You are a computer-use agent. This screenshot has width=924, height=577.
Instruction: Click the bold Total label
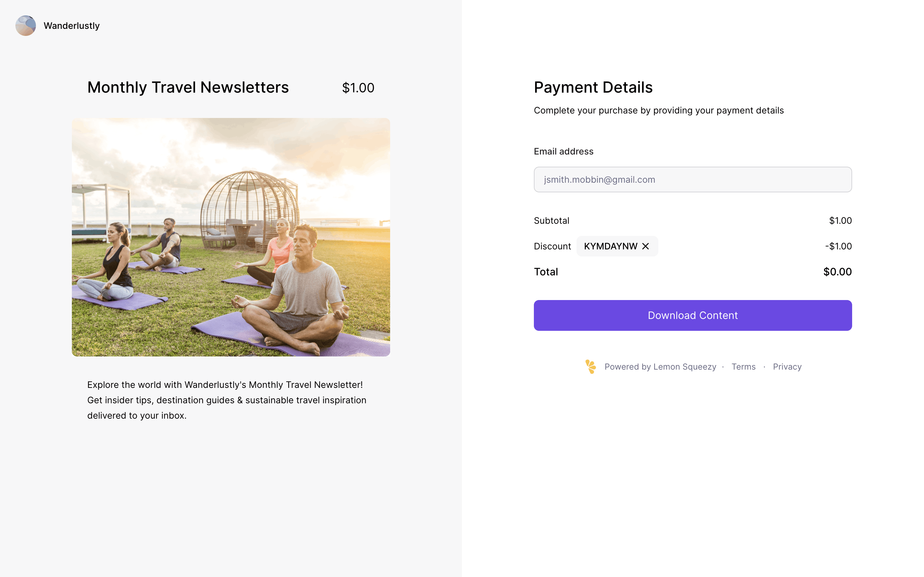546,272
